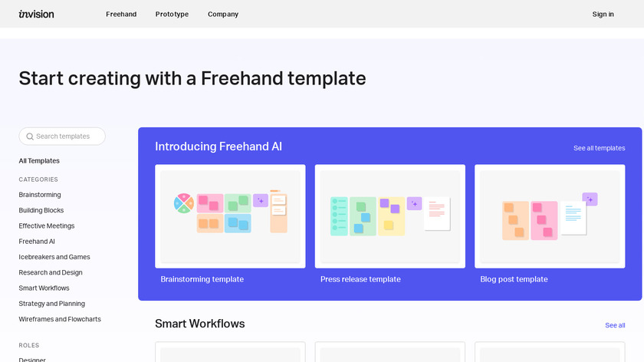Click the search magnifier icon
Image resolution: width=644 pixels, height=362 pixels.
(30, 137)
